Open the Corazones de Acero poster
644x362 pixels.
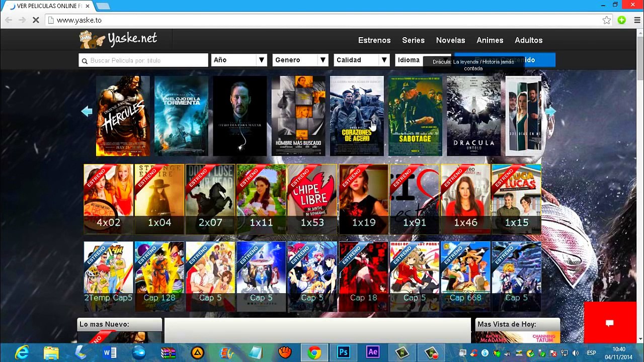coord(357,116)
